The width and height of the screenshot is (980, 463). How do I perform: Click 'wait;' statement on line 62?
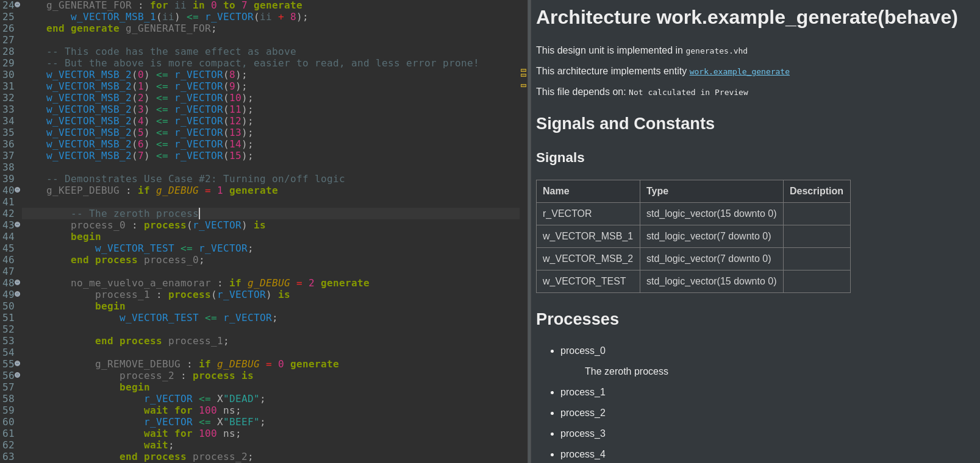coord(159,445)
